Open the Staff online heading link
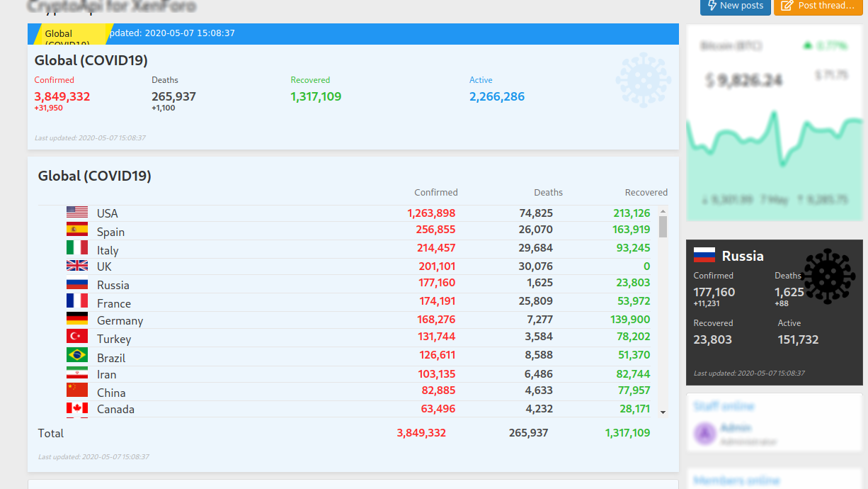 (x=724, y=406)
